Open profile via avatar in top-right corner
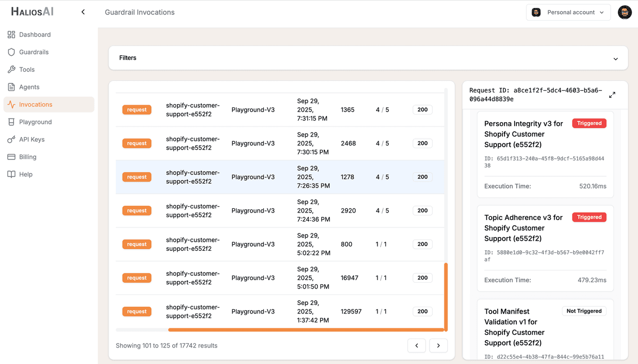This screenshot has height=364, width=638. (x=624, y=12)
